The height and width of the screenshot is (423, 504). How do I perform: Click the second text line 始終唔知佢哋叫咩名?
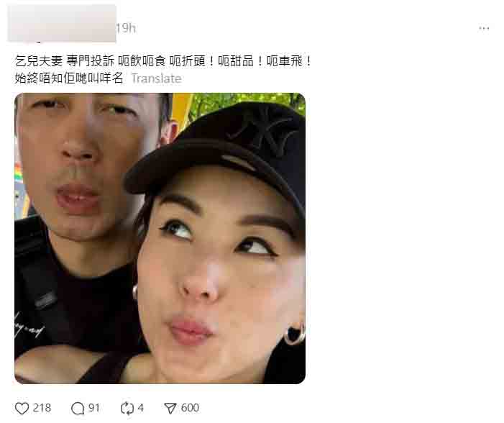(x=69, y=78)
